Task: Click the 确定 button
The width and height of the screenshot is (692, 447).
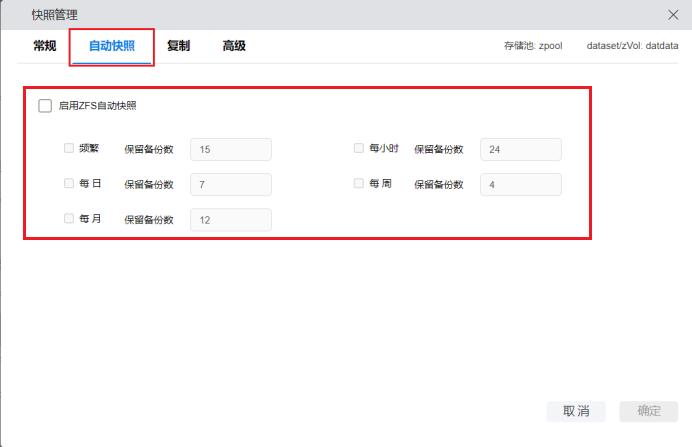Action: (649, 411)
